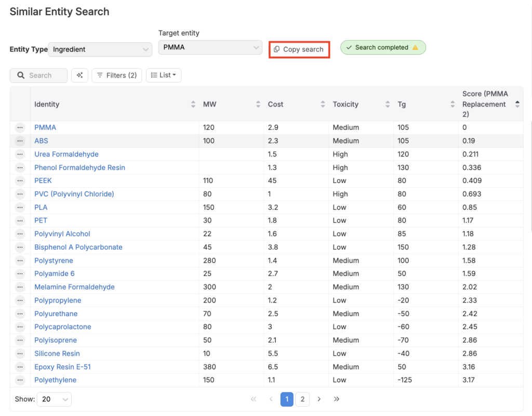
Task: Open the Entity Type dropdown
Action: [x=100, y=49]
